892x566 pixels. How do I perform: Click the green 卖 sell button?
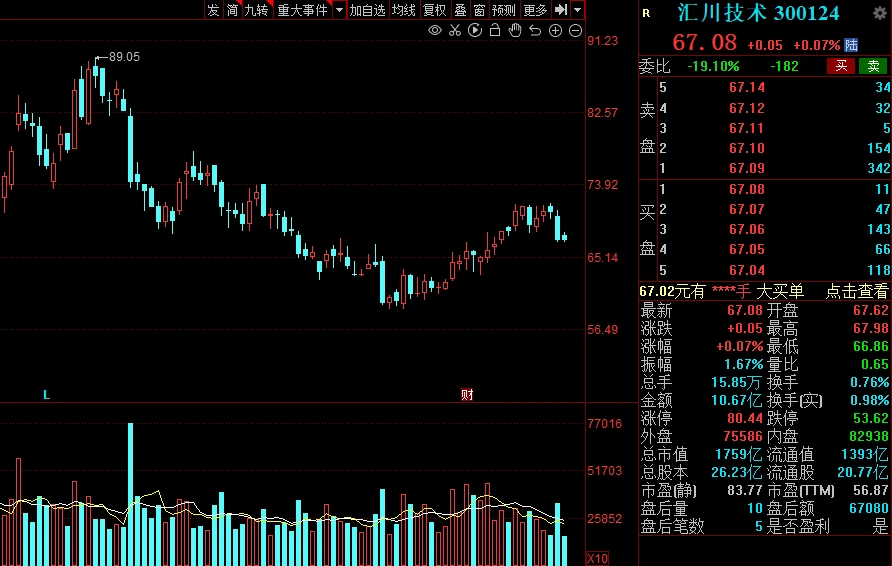[873, 66]
